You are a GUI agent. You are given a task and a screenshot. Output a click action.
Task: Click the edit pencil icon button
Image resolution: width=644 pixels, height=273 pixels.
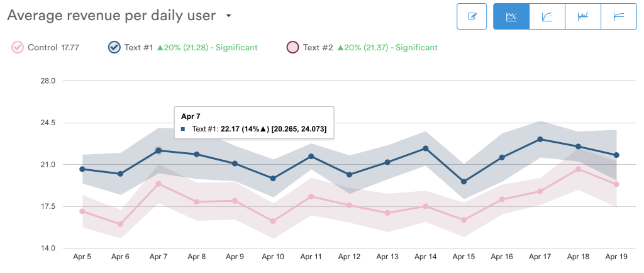[x=472, y=16]
